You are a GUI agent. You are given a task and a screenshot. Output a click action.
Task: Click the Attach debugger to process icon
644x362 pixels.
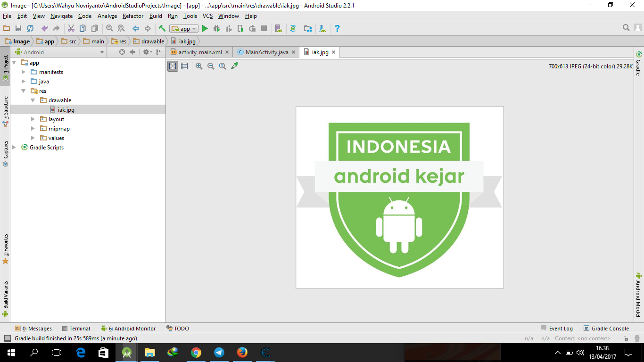(240, 28)
